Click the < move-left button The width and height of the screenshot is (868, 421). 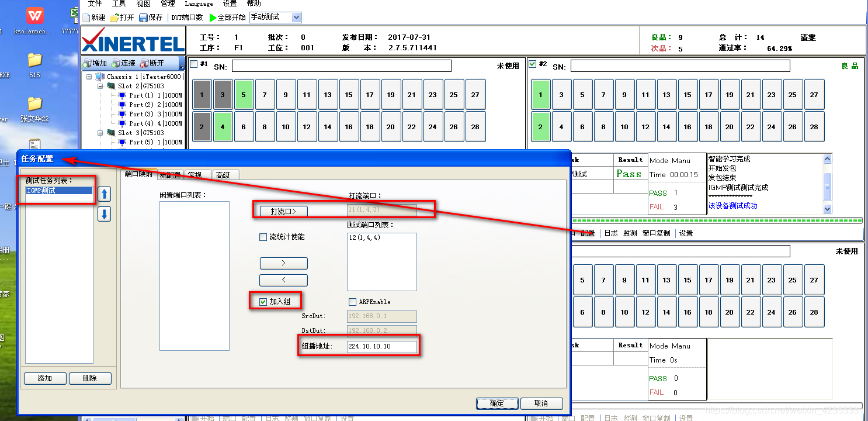(x=283, y=280)
